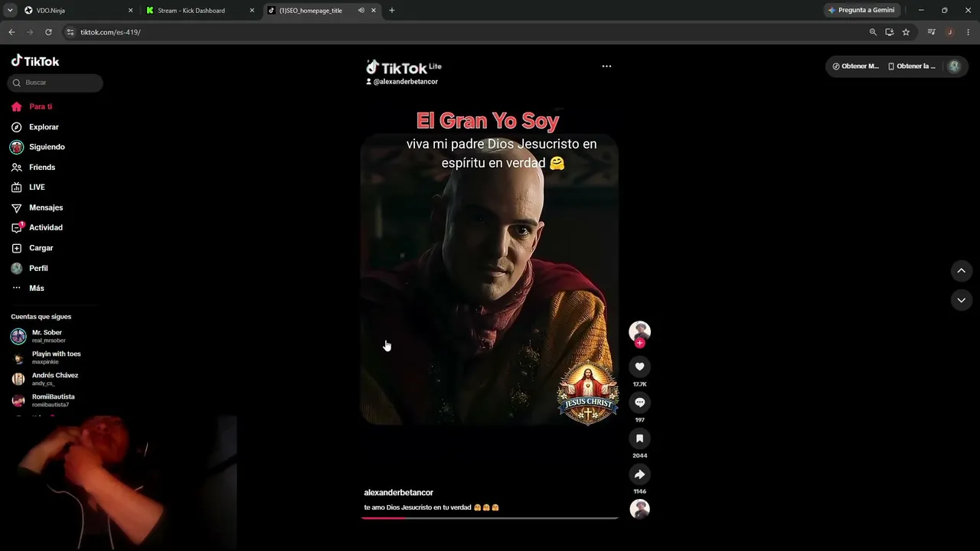Open the sound disc below the share count
The image size is (980, 551).
point(639,509)
